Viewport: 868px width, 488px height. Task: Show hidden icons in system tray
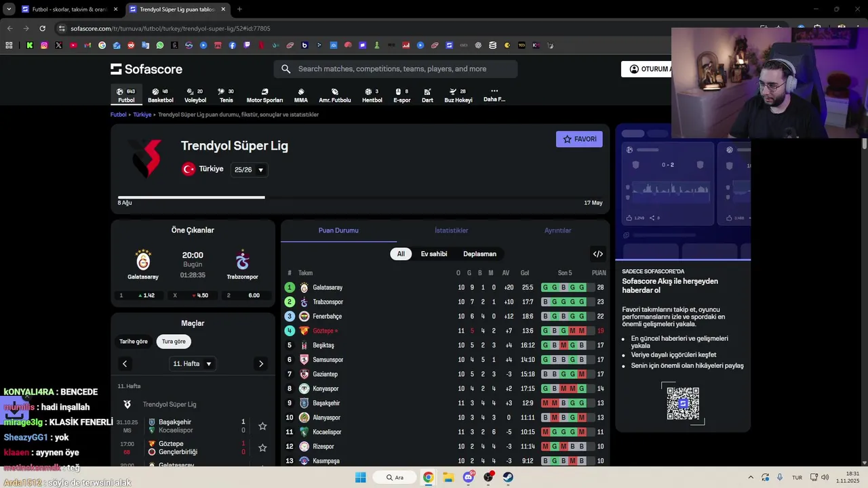[751, 477]
